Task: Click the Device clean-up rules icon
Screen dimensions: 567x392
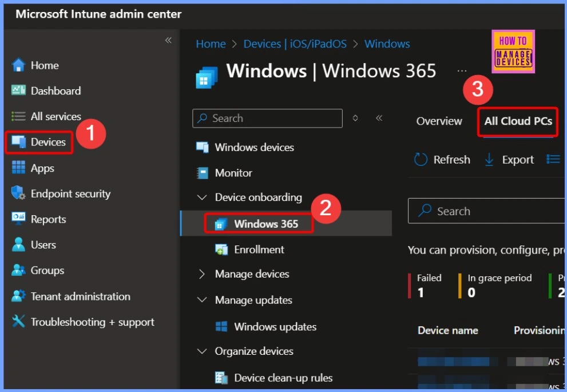Action: pos(221,378)
